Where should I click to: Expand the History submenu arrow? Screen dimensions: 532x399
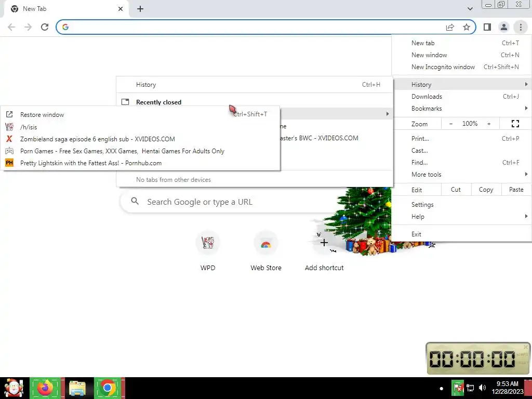coord(526,84)
